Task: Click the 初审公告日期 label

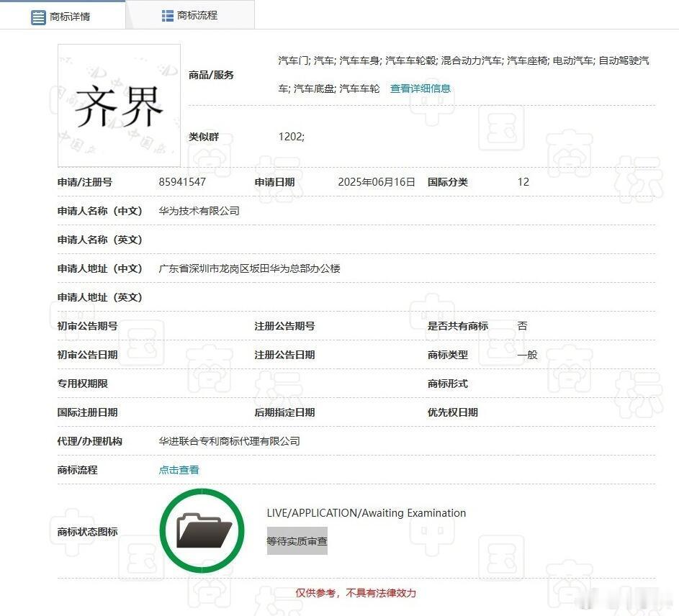Action: click(x=87, y=355)
